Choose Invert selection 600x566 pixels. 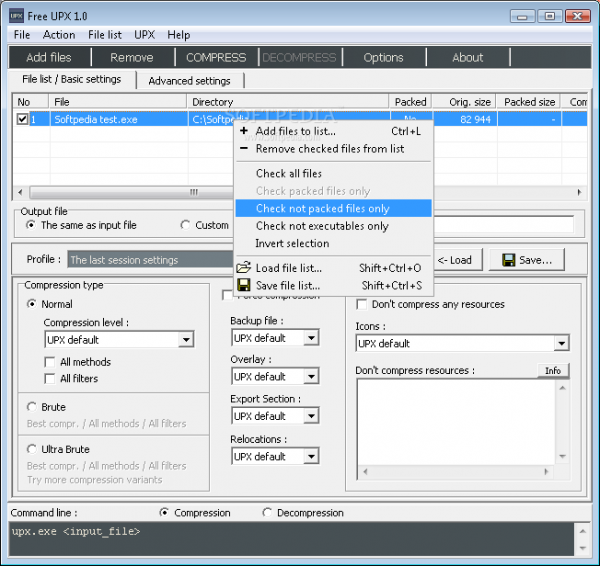click(334, 243)
